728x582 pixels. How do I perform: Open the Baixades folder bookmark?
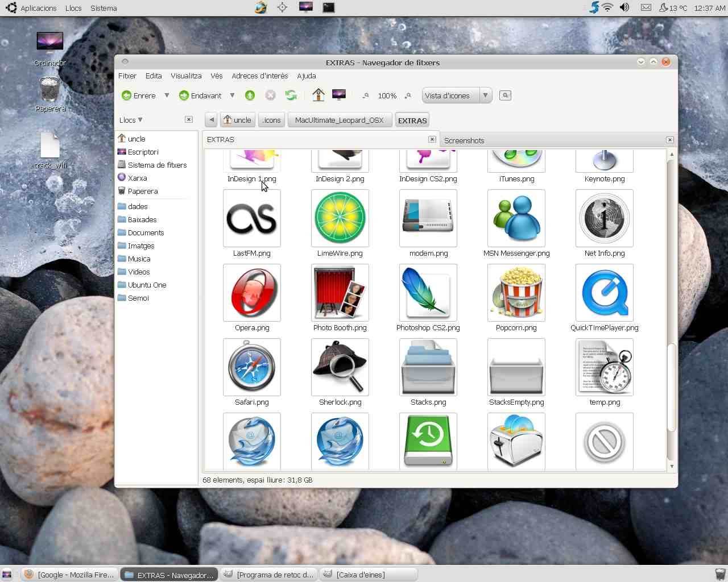(142, 219)
